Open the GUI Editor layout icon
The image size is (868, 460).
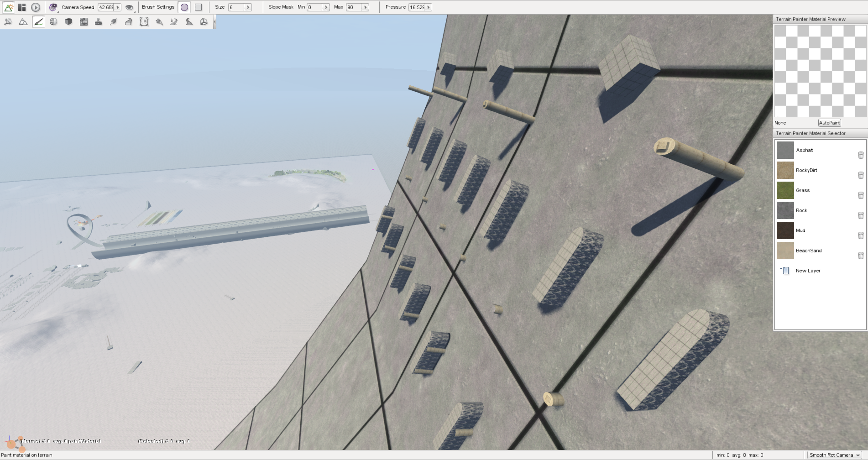[22, 7]
